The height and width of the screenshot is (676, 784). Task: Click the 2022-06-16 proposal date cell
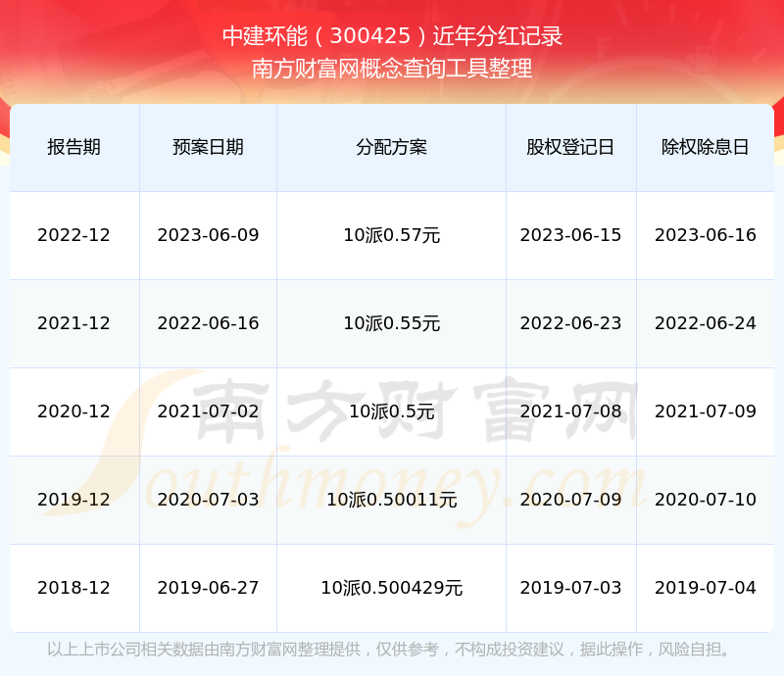tap(208, 323)
